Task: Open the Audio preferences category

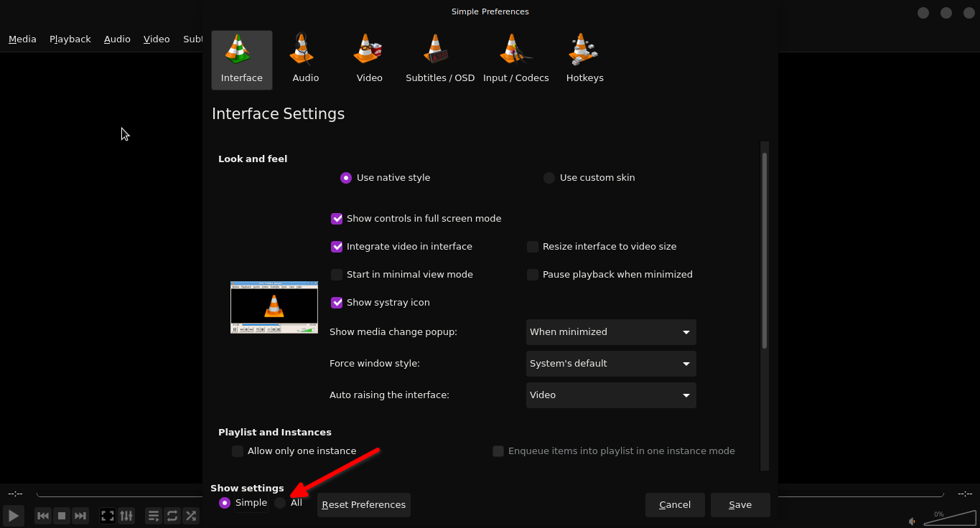Action: click(305, 60)
